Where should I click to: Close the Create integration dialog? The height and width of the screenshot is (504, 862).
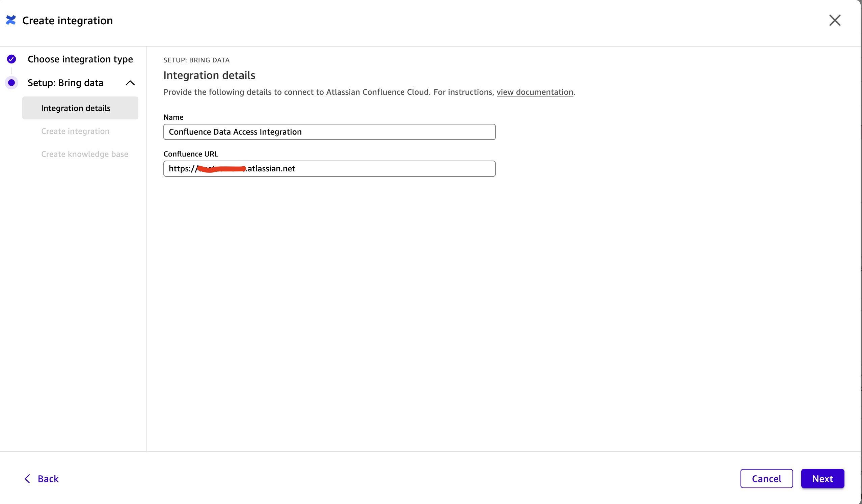click(835, 20)
